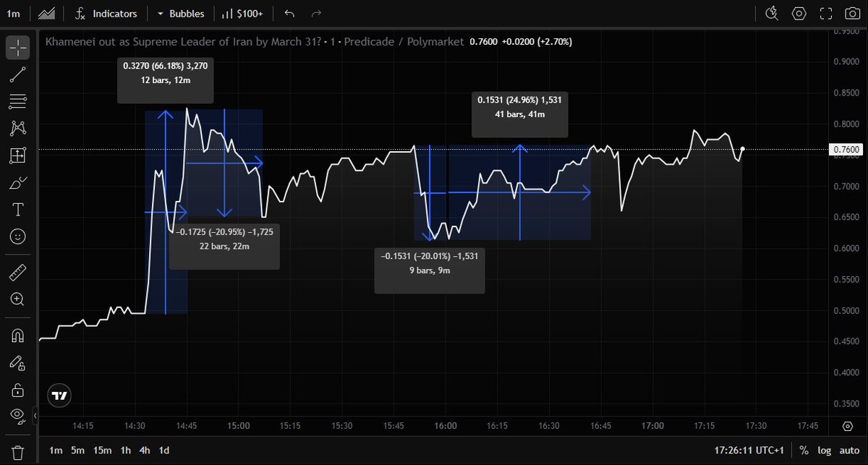Open the chart style selector
Viewport: 868px width, 465px height.
(46, 13)
